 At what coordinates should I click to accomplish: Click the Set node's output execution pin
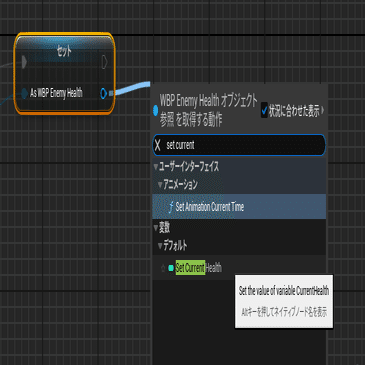(104, 62)
